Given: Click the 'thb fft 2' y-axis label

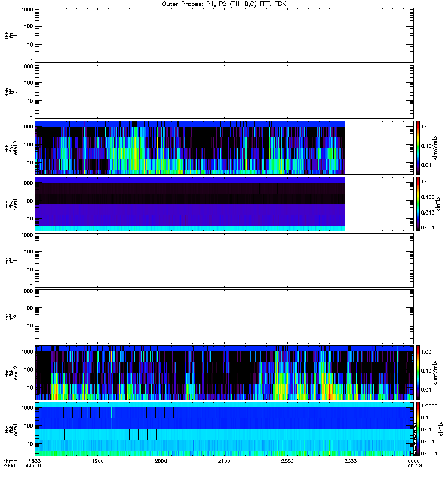Looking at the screenshot, I should 11,92.
